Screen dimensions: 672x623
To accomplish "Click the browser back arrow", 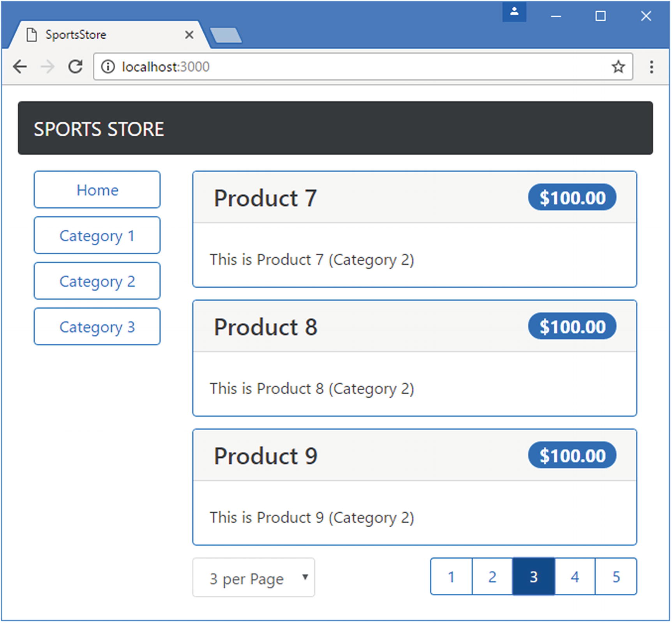I will coord(20,67).
